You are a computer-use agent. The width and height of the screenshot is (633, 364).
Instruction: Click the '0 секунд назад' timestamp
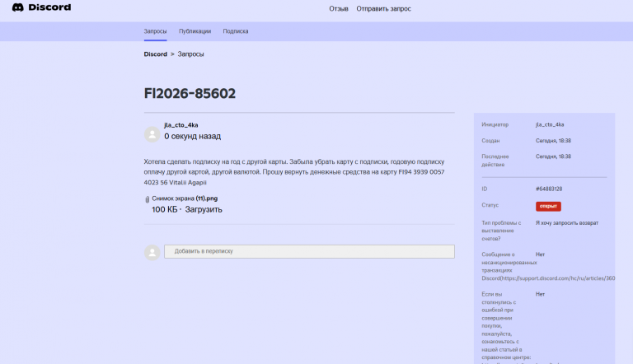pos(192,137)
